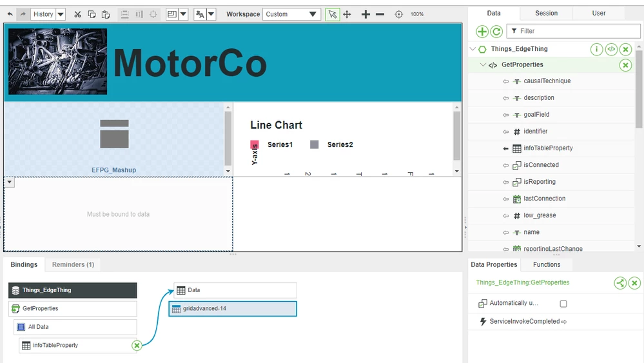The width and height of the screenshot is (644, 363).
Task: Show info for Things_EdgeThing
Action: click(x=597, y=49)
